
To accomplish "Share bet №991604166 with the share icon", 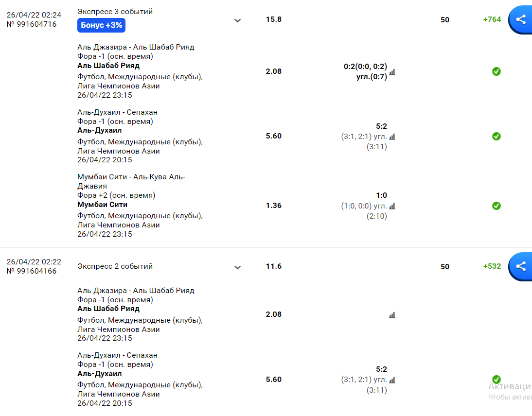I will pos(521,266).
